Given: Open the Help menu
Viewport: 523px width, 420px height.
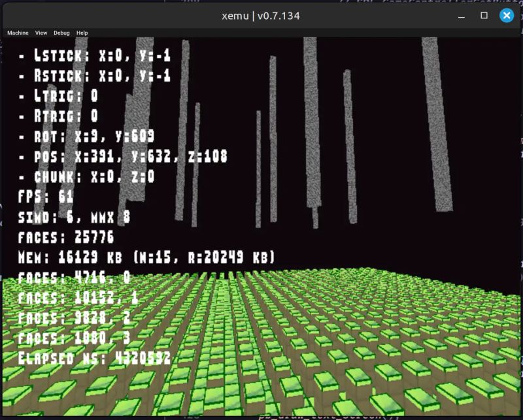Looking at the screenshot, I should pyautogui.click(x=82, y=33).
